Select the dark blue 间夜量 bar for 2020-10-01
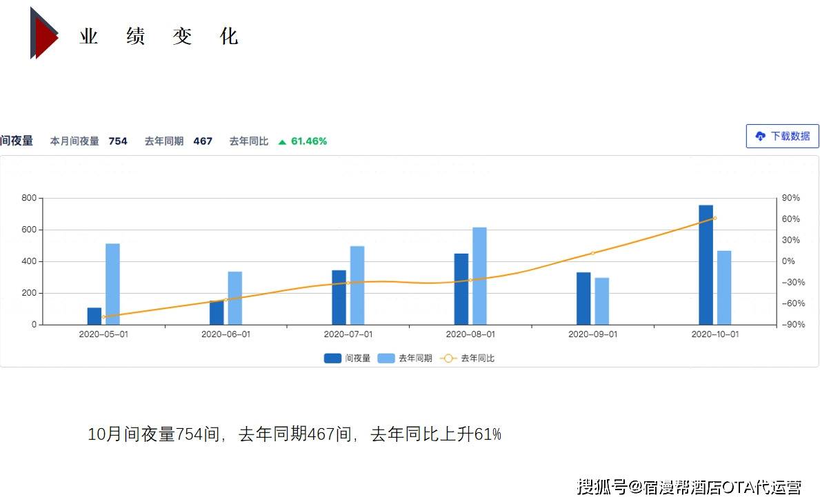This screenshot has height=504, width=820. pos(706,264)
